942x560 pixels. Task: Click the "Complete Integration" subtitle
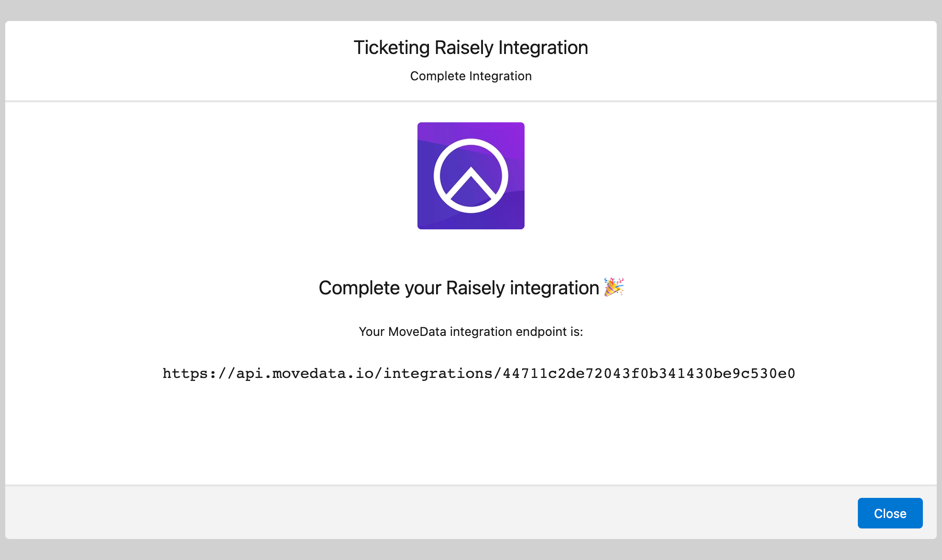point(471,76)
